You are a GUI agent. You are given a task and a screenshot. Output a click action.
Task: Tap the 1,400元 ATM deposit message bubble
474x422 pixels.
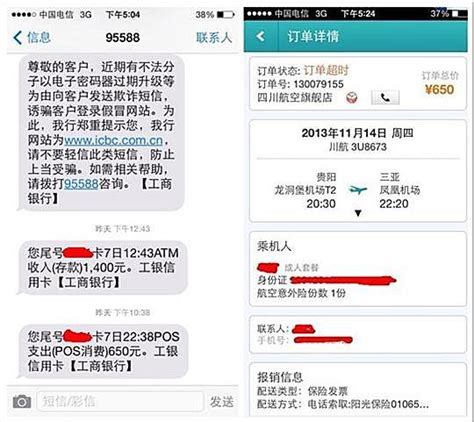(x=102, y=268)
